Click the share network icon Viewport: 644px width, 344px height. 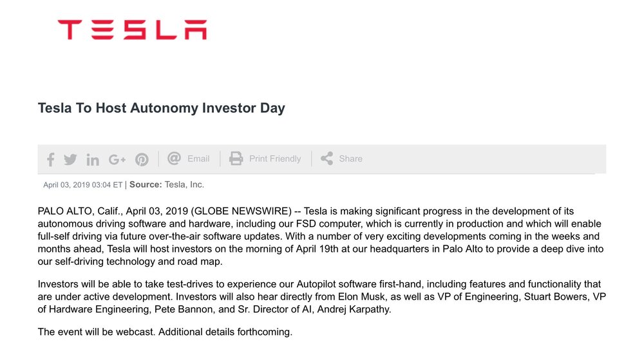click(327, 158)
